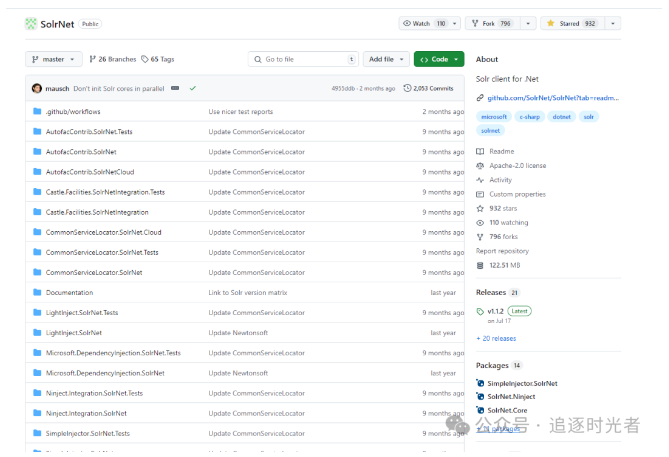This screenshot has height=457, width=669.
Task: Click the 'Use nicer test reports' commit message
Action: 241,111
